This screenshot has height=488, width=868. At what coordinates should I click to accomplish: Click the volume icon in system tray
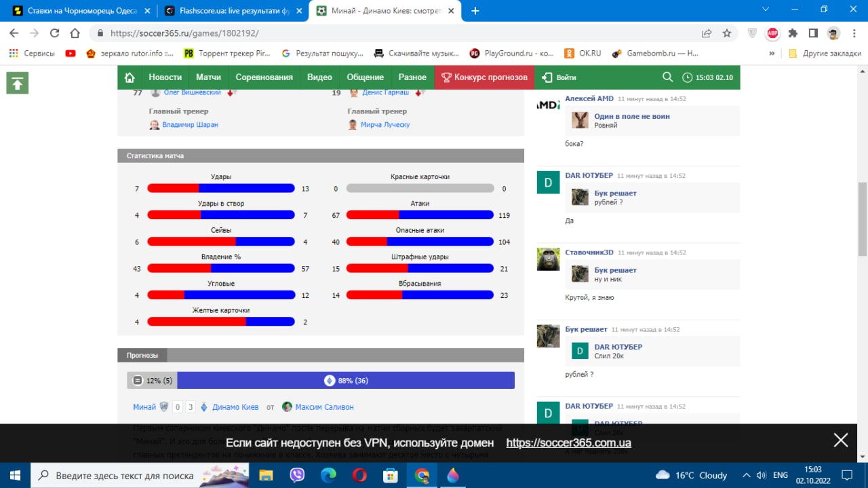click(x=762, y=475)
